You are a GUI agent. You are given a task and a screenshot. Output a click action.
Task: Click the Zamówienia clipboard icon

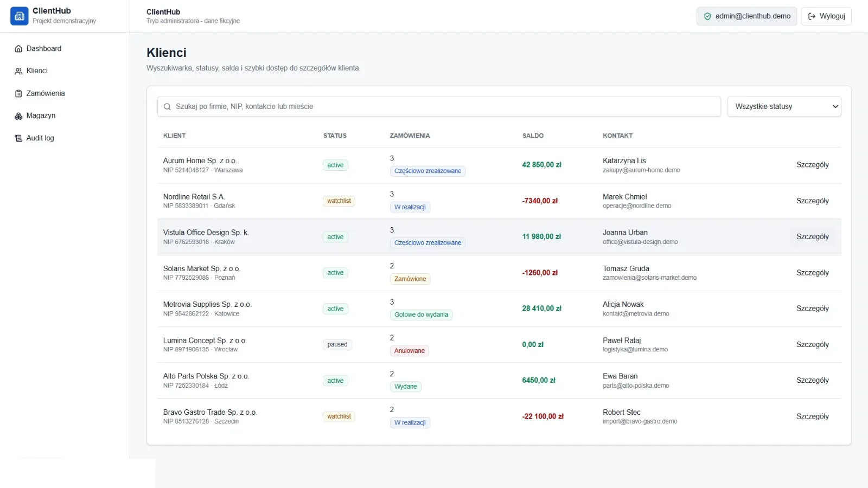(18, 94)
